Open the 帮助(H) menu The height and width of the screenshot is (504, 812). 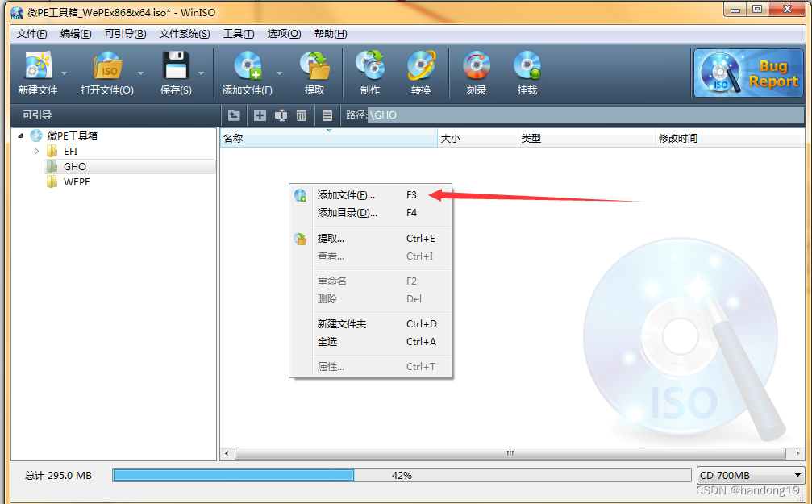click(331, 34)
